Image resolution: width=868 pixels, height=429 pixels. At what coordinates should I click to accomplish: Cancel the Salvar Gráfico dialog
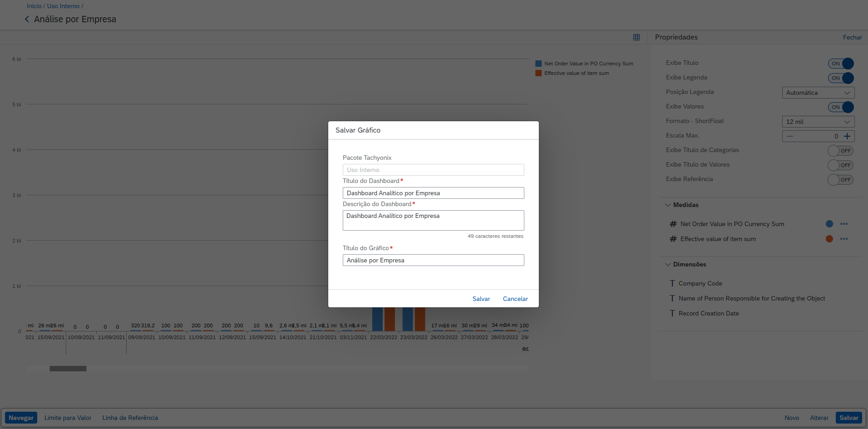tap(515, 299)
